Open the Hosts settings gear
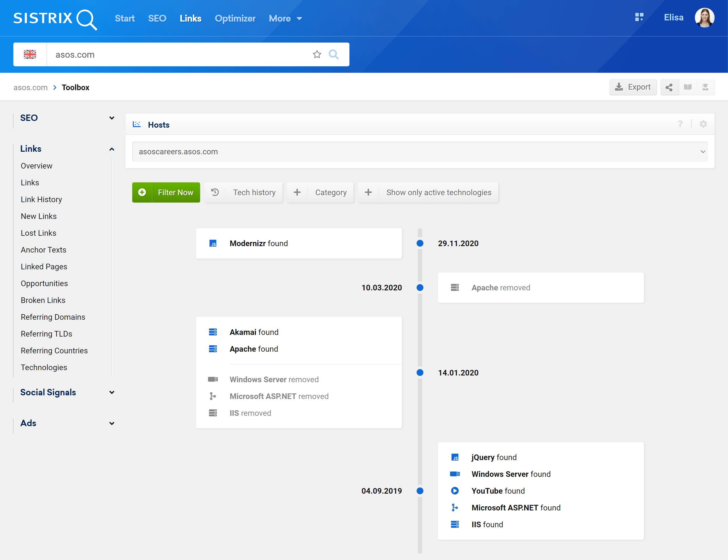The image size is (728, 560). 703,124
